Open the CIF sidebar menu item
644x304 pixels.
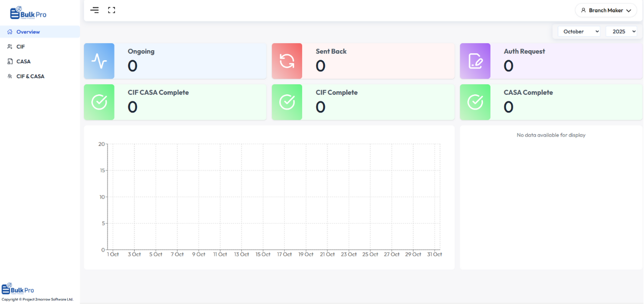click(x=21, y=47)
